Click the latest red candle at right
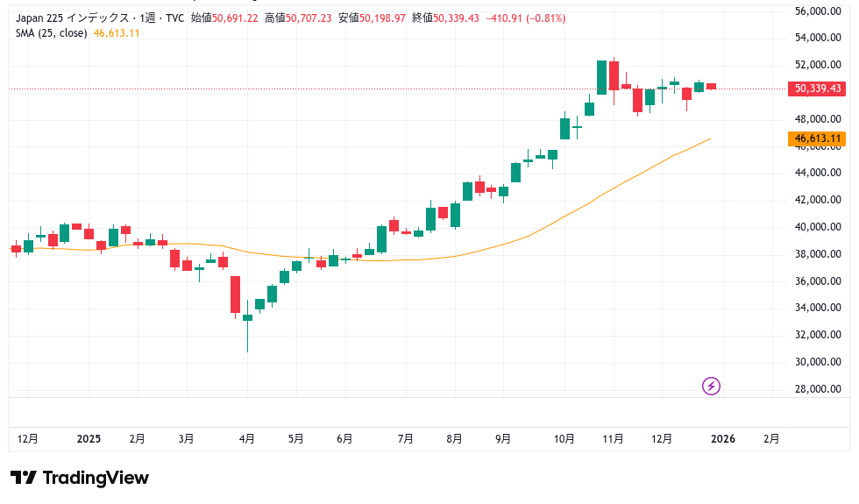The image size is (859, 504). 711,86
